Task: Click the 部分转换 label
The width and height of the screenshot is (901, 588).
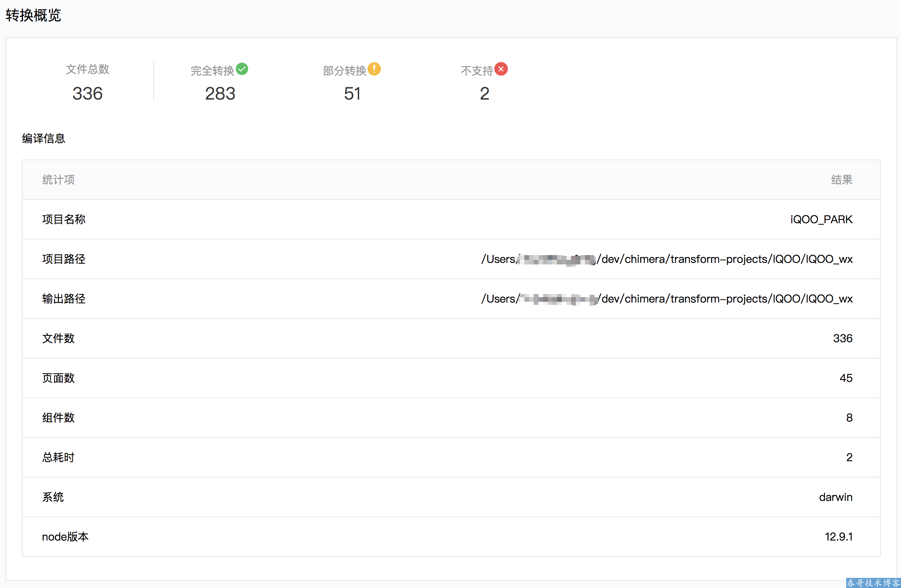Action: (x=345, y=71)
